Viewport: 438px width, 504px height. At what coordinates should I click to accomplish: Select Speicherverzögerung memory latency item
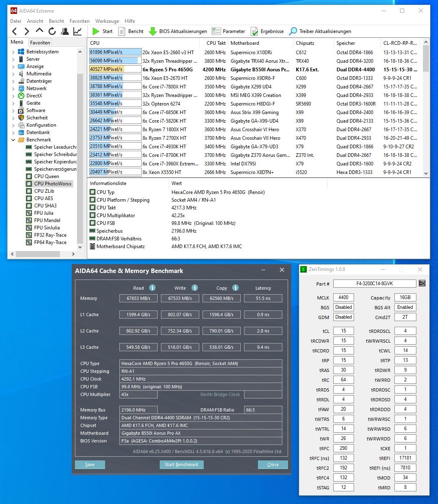click(55, 169)
